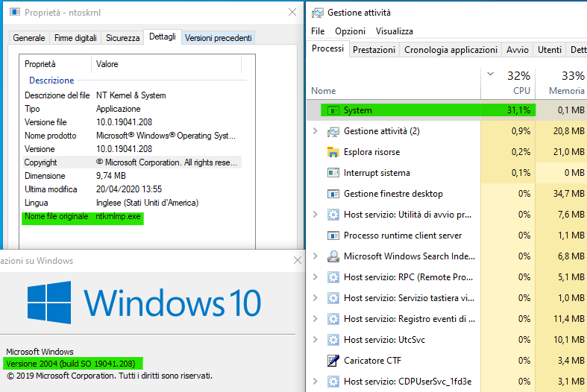Select the Copyright property row
Viewport: 587px width, 392px height.
(x=132, y=162)
